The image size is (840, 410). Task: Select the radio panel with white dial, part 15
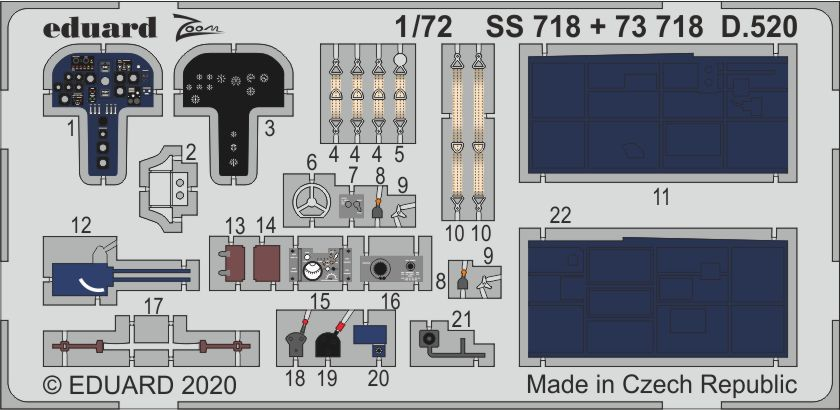click(x=319, y=267)
